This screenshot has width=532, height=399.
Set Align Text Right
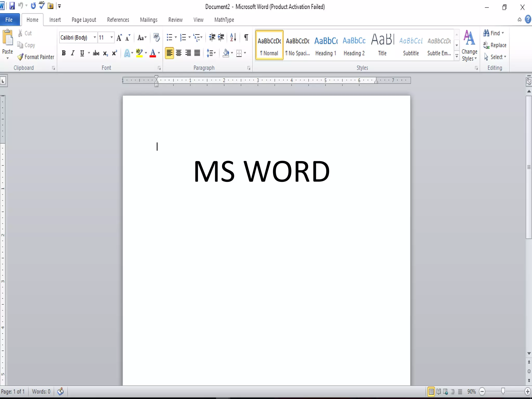pos(188,53)
